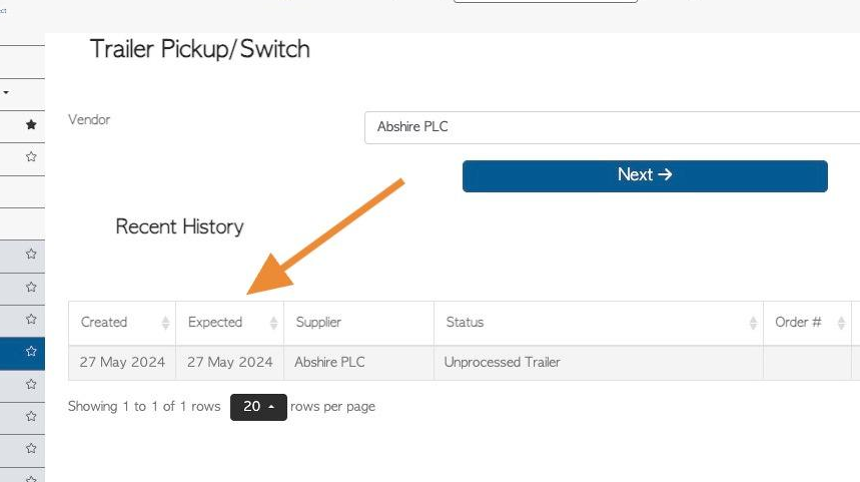This screenshot has height=482, width=860.
Task: Click the Status column sort arrows
Action: pos(752,323)
